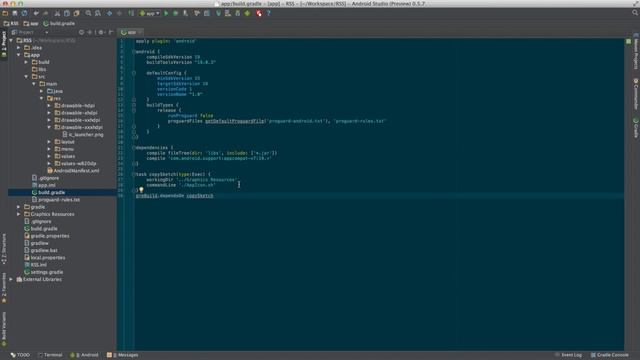Screen dimensions: 640x360
Task: Click the Undo arrow icon
Action: pos(36,13)
